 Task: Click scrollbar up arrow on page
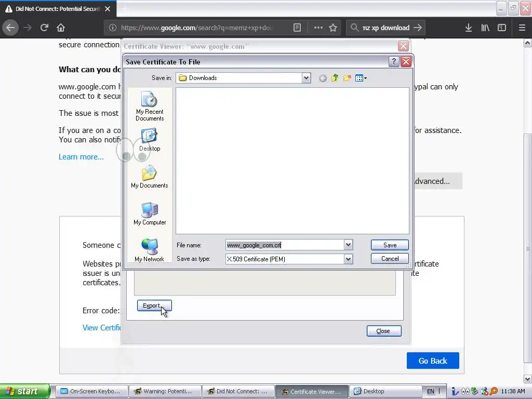point(528,43)
